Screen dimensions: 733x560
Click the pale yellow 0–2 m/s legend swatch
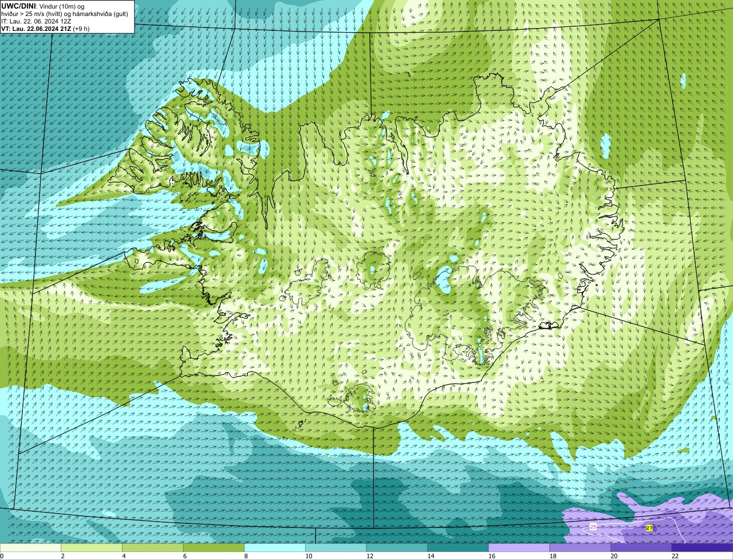point(30,548)
